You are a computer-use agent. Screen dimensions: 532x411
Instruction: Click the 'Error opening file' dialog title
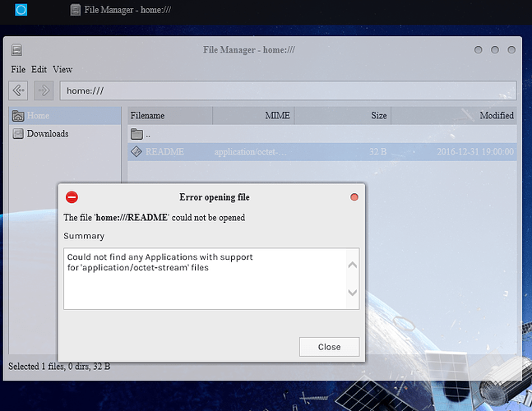(x=215, y=197)
